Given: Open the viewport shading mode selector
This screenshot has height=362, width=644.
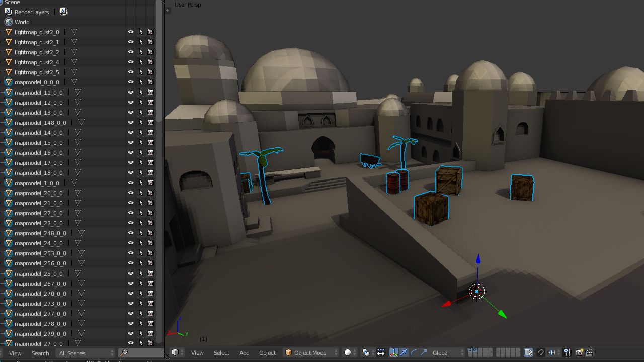Looking at the screenshot, I should pos(350,353).
